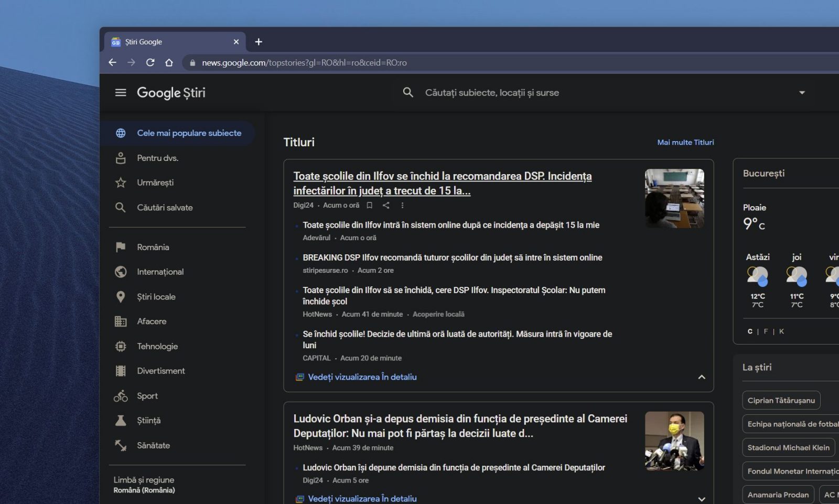View full coverage of Ilfov schools story

tap(357, 377)
